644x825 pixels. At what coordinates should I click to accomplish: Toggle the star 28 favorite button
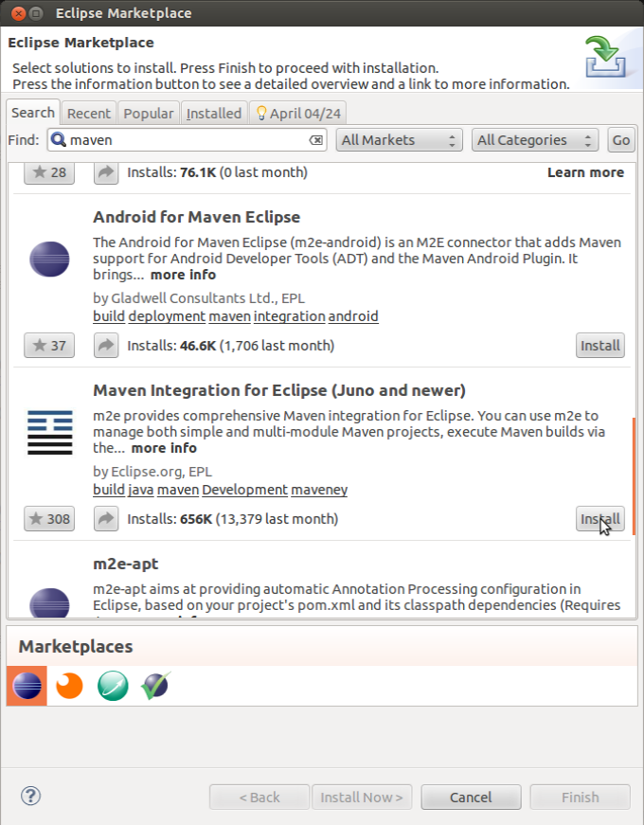[x=49, y=172]
